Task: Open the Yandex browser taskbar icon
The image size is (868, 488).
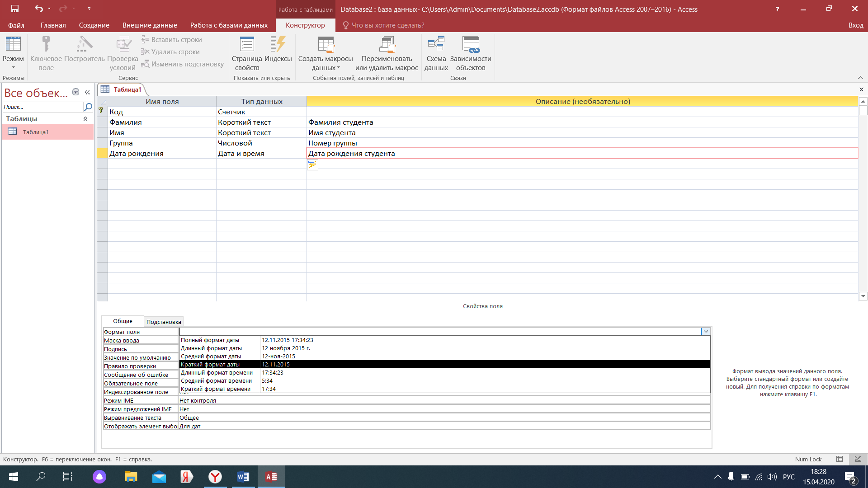Action: [215, 477]
